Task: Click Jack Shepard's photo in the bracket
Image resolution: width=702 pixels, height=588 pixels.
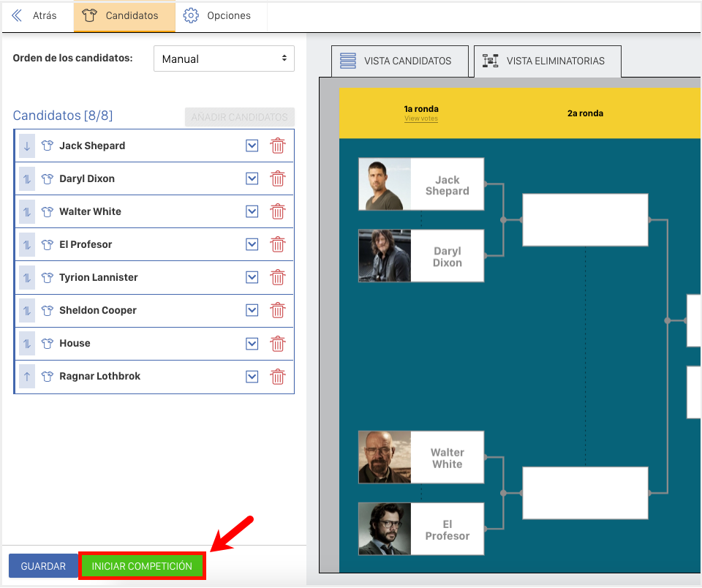Action: point(385,184)
